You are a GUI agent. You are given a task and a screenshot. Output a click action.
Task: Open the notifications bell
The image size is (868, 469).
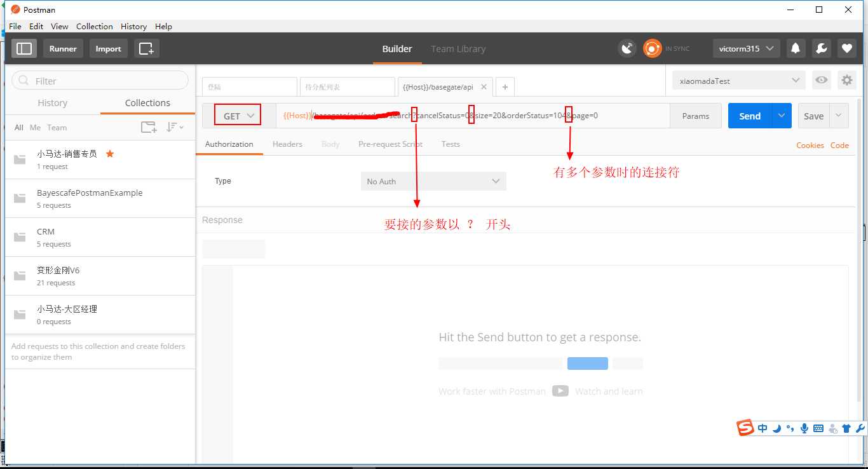pos(795,48)
